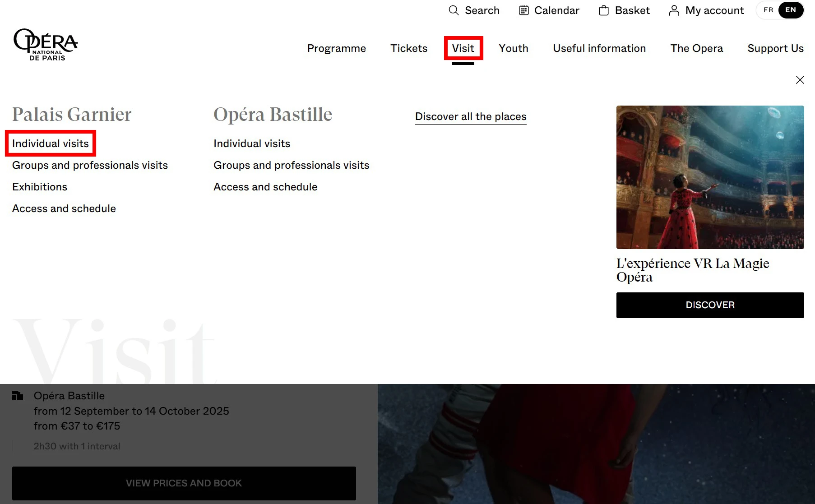Open the Basket bag icon

[603, 10]
